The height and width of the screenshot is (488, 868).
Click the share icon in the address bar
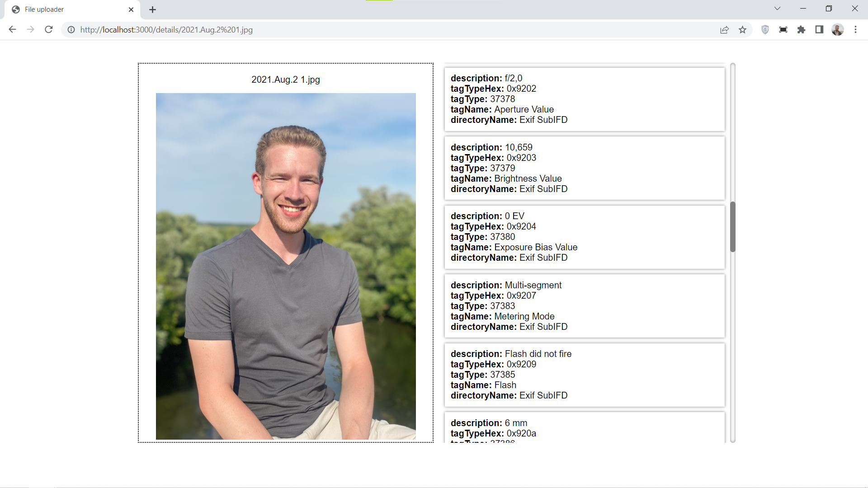[725, 30]
